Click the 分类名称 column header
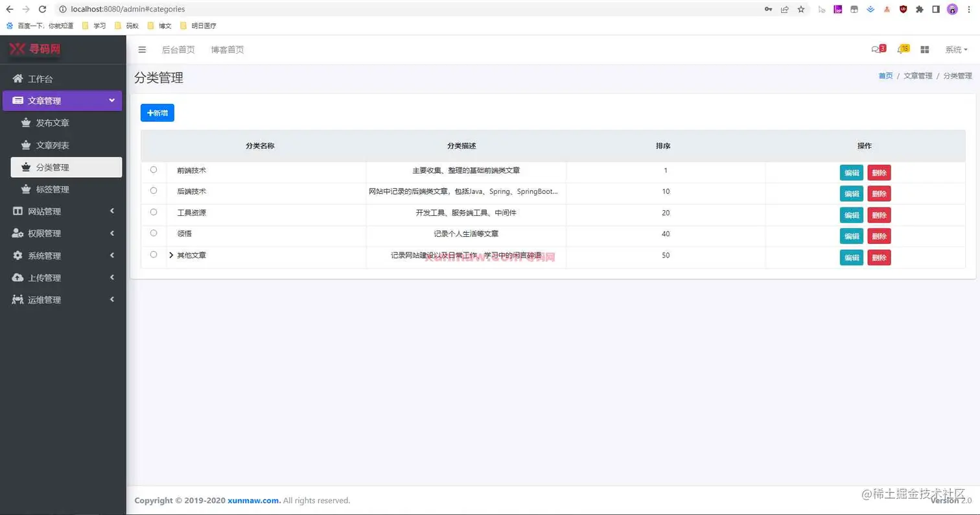Viewport: 980px width, 515px height. 260,146
